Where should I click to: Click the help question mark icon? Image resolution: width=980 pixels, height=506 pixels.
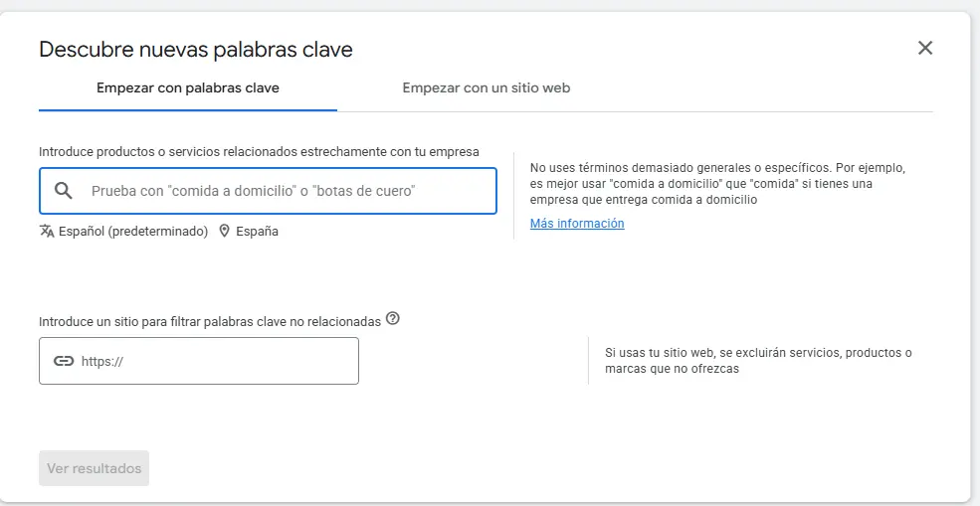tap(393, 318)
